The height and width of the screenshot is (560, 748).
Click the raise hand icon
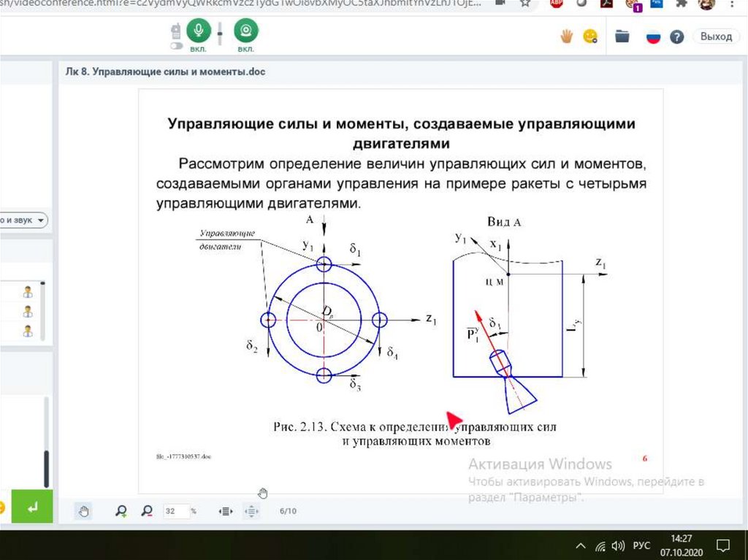(566, 37)
